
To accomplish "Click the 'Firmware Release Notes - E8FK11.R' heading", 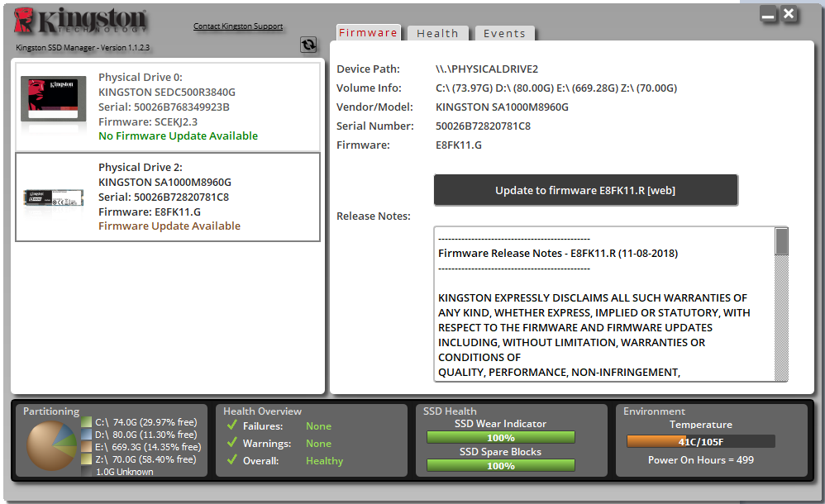I will tap(558, 253).
